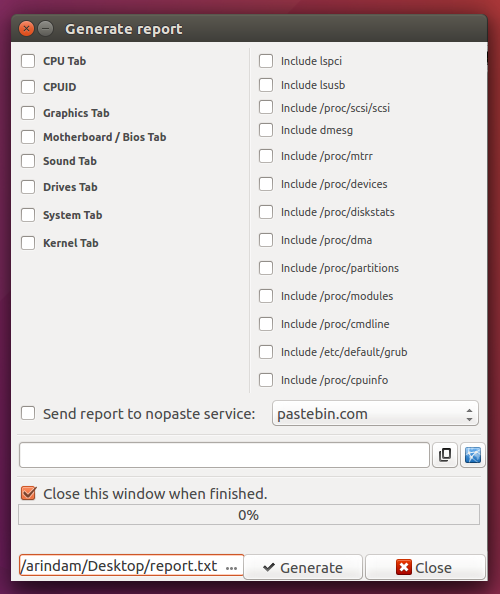Click the 0% progress bar
The image size is (500, 594).
[x=249, y=515]
